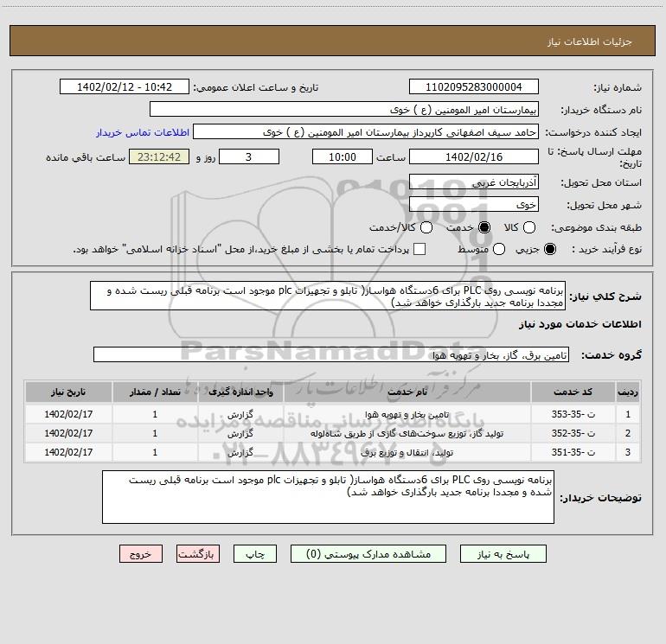Screen dimensions: 666x644
Task: Click the تاریخ نیاز column header
Action: tap(68, 392)
